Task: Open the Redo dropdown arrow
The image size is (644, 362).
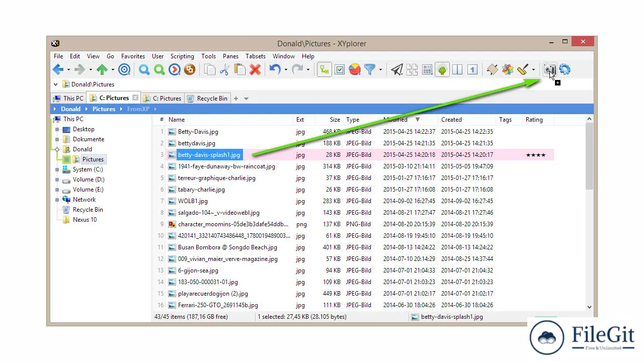Action: coord(308,70)
